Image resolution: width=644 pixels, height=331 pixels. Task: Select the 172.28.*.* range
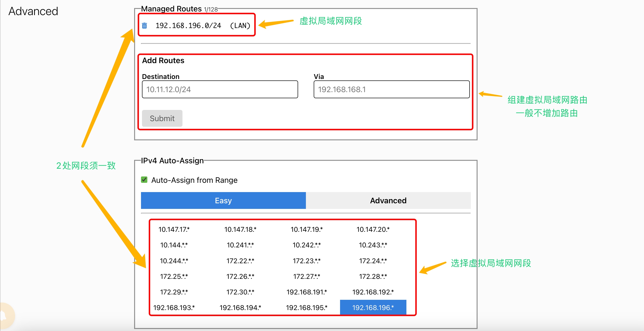373,276
